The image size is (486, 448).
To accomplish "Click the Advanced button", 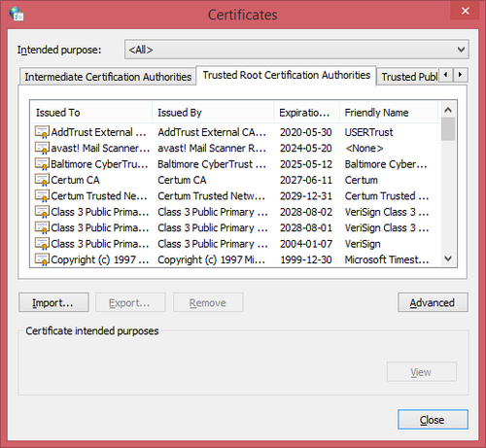I will click(433, 302).
